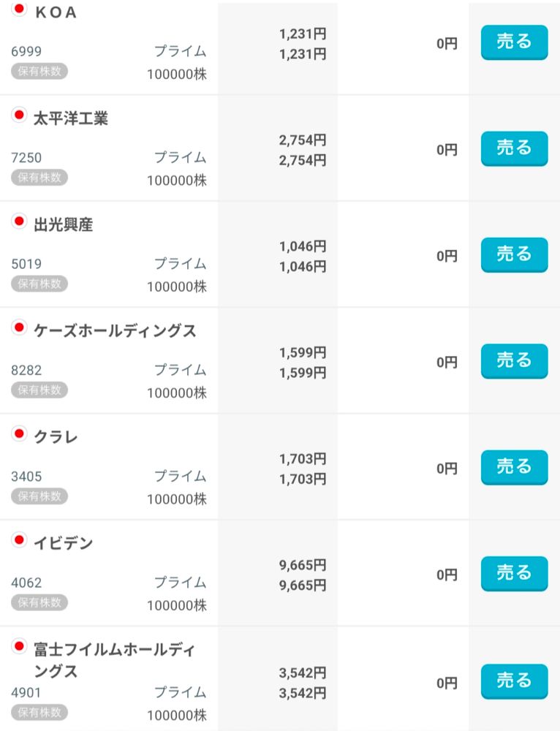The image size is (560, 731).
Task: Click stock code 3405 for クラレ
Action: pyautogui.click(x=26, y=477)
